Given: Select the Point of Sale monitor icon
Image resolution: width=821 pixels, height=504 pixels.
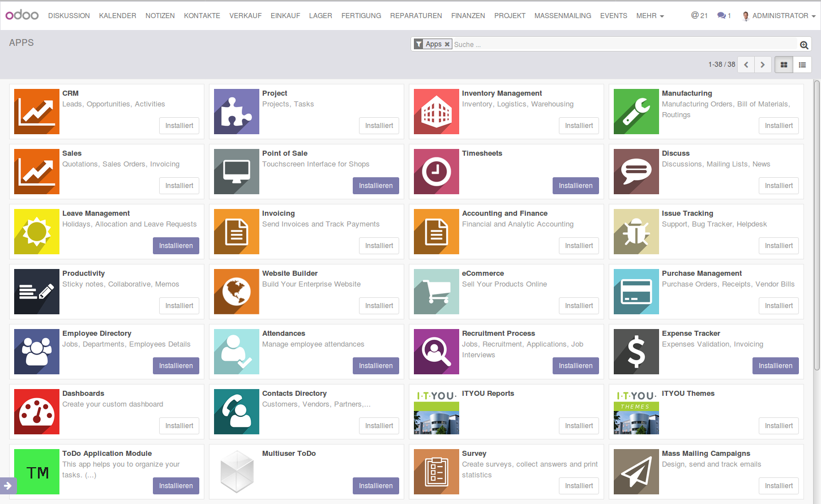Looking at the screenshot, I should pyautogui.click(x=237, y=172).
